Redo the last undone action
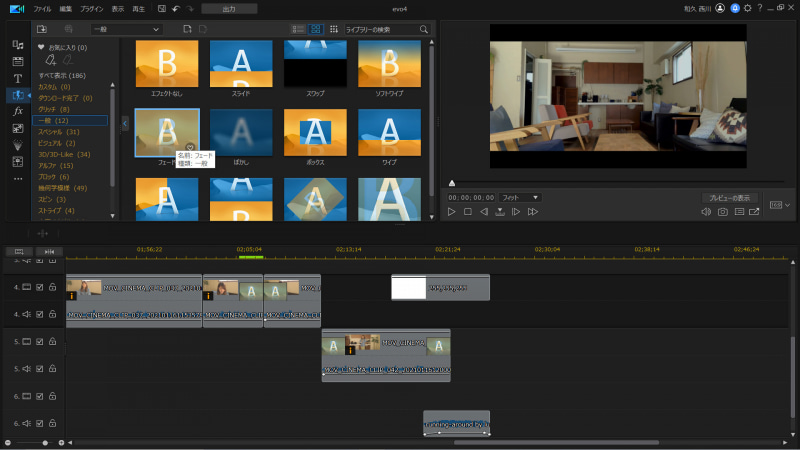Screen dimensions: 800x450 (x=190, y=9)
